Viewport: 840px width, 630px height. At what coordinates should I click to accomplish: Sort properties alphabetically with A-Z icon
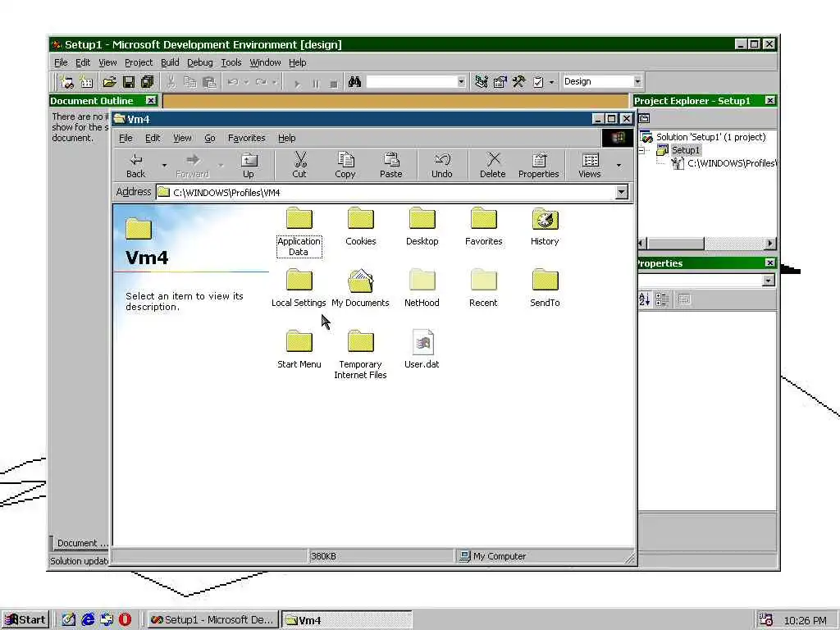(x=645, y=299)
